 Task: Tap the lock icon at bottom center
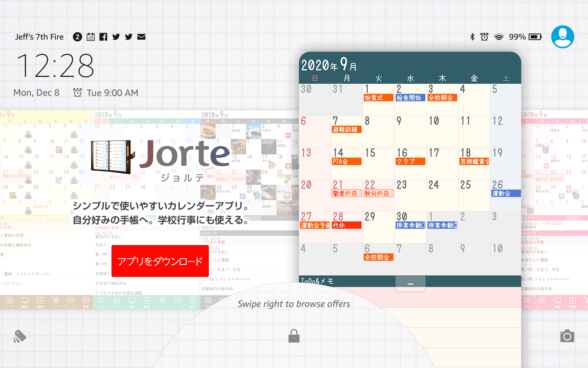click(294, 335)
